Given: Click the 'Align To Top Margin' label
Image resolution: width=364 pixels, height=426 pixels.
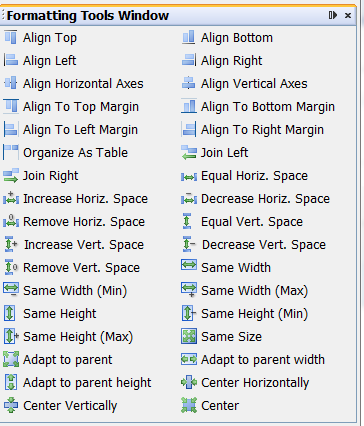Looking at the screenshot, I should pos(81,107).
